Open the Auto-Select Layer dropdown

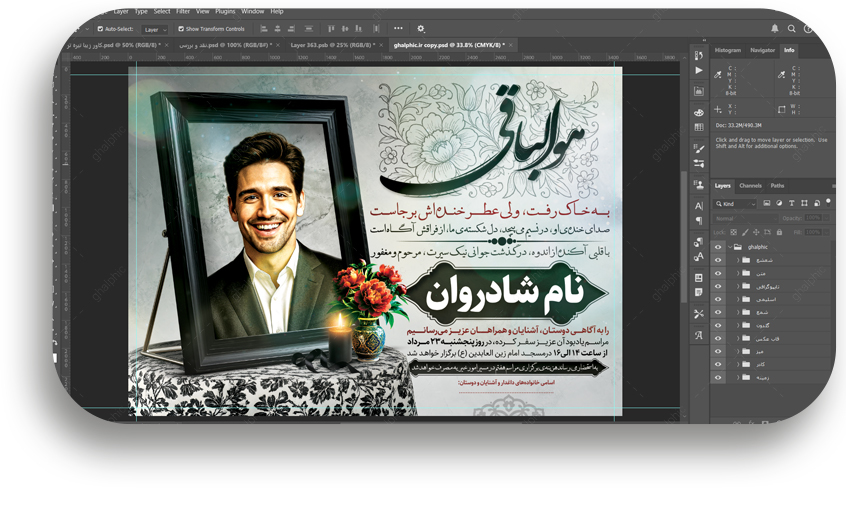[154, 30]
